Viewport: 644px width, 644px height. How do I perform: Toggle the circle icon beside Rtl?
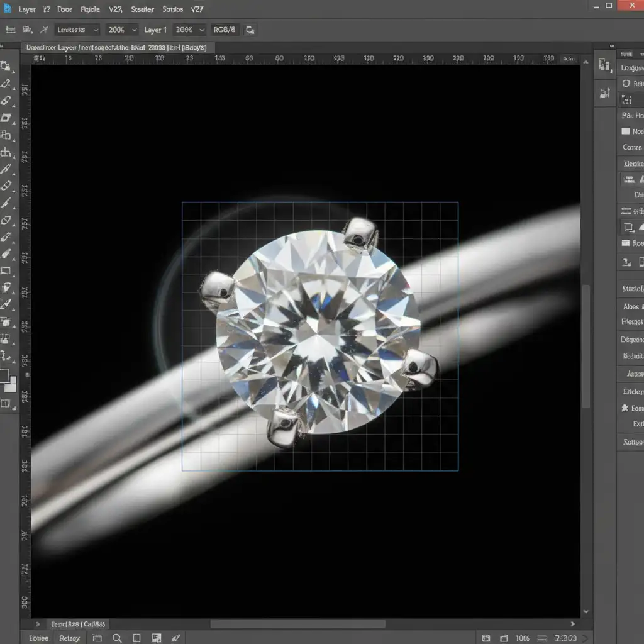click(626, 84)
